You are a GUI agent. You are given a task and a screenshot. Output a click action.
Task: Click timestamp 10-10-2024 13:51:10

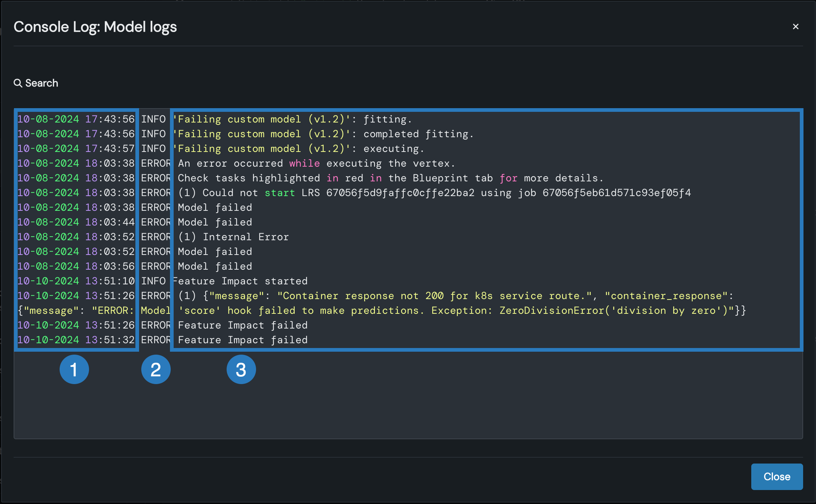pos(76,281)
